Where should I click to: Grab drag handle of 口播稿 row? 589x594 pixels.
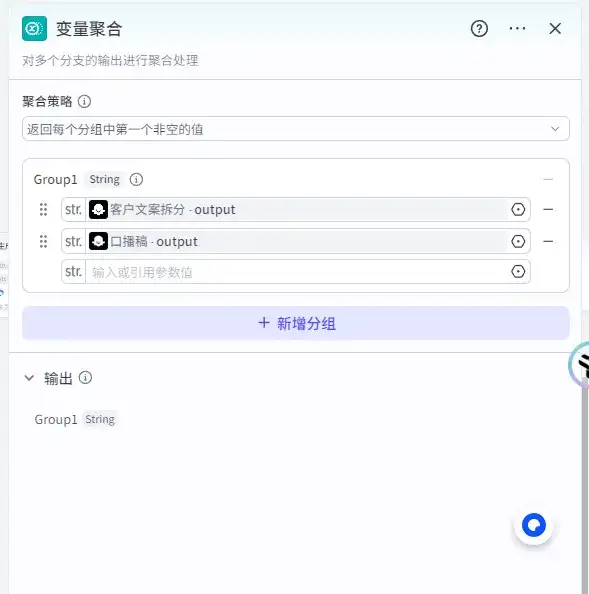[x=44, y=241]
